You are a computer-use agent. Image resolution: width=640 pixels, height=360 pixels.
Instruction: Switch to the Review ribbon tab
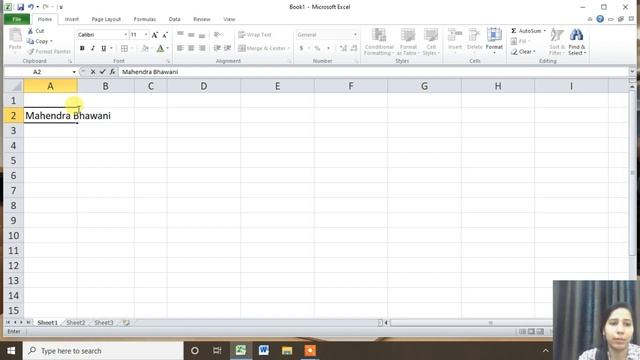point(202,19)
